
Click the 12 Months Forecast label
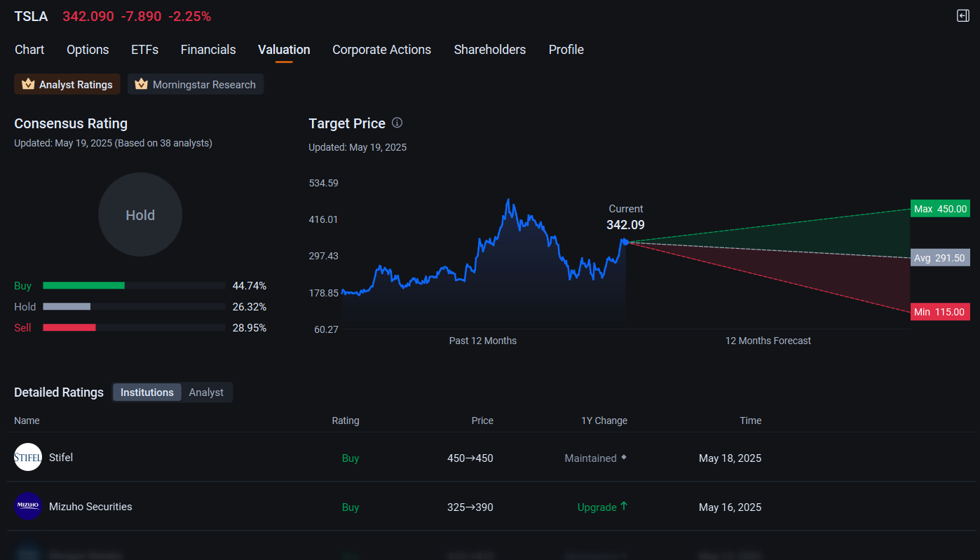(x=768, y=341)
